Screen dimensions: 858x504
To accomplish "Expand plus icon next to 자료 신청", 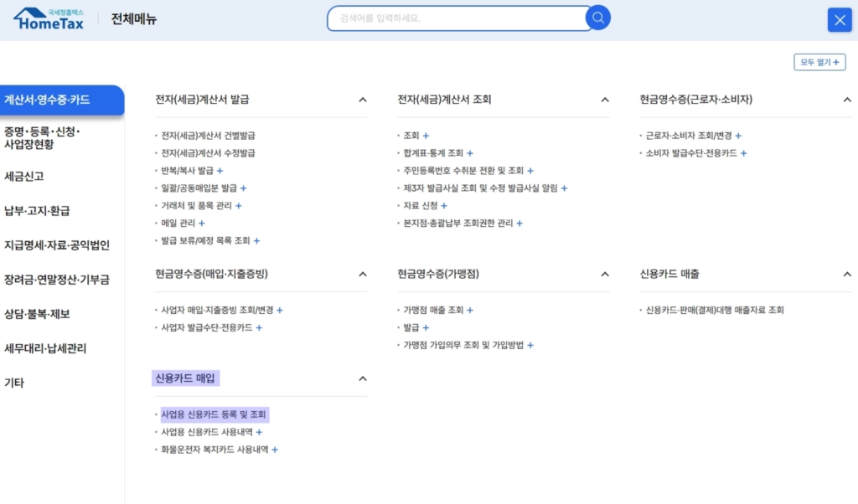I will click(x=444, y=206).
